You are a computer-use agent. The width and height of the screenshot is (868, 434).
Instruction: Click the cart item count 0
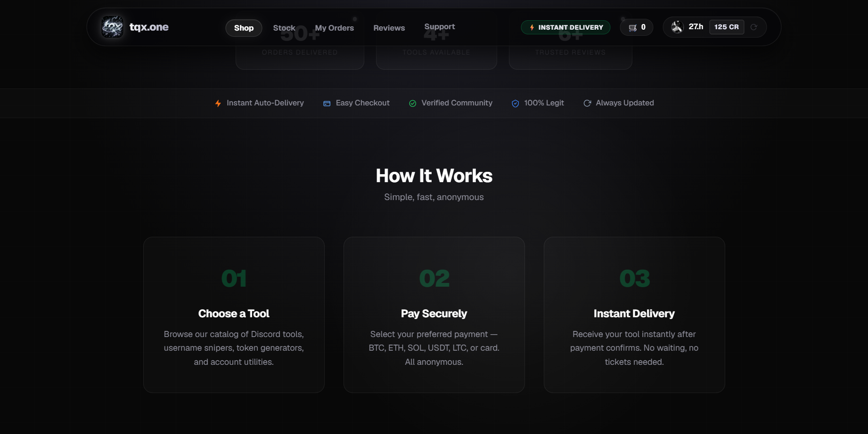(643, 27)
